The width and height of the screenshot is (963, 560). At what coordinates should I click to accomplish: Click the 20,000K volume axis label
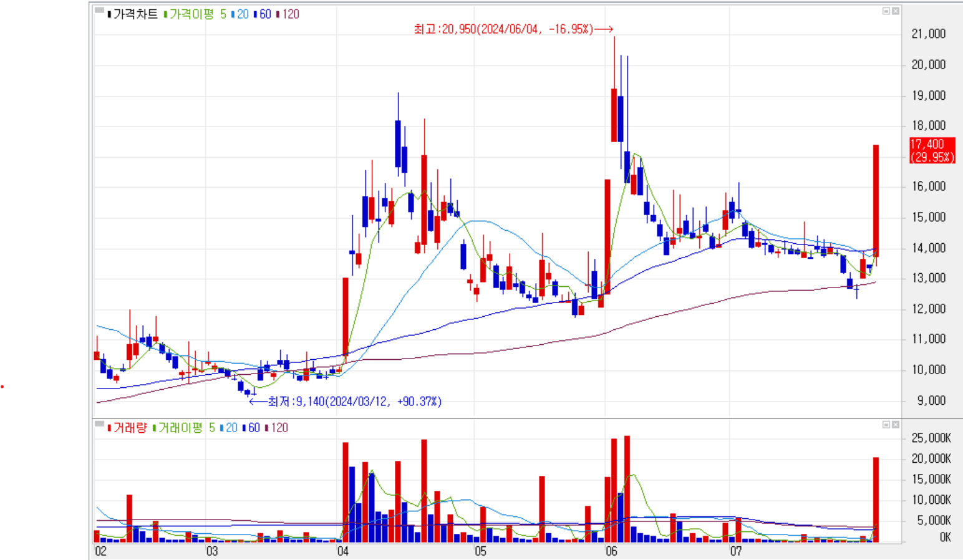point(931,459)
